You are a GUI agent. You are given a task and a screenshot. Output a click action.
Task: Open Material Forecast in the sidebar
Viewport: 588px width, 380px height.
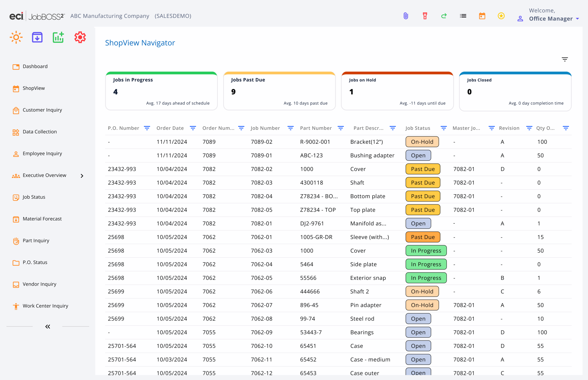click(x=42, y=219)
